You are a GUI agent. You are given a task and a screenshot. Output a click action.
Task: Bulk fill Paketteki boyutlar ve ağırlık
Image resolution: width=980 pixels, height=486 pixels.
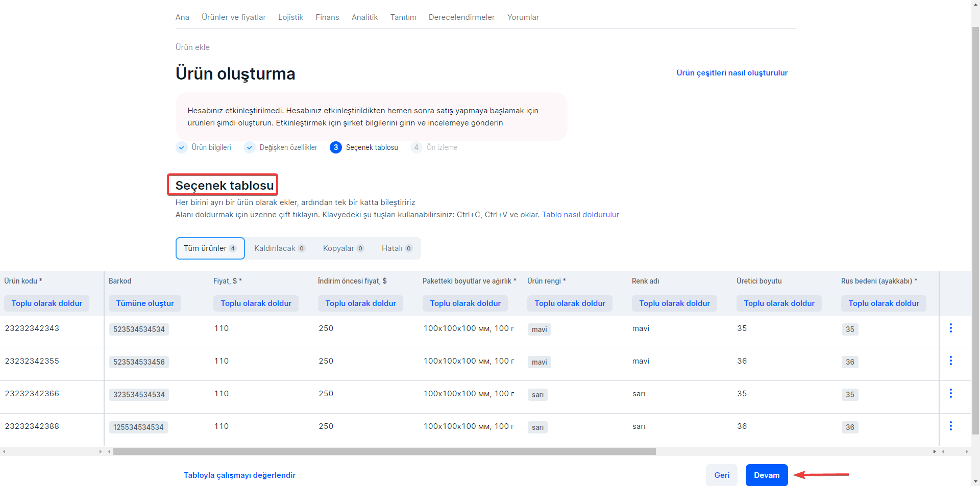pyautogui.click(x=465, y=303)
